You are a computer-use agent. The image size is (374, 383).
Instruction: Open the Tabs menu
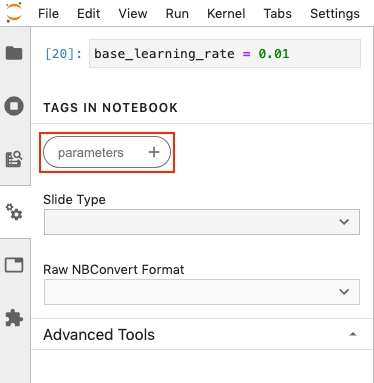[278, 14]
